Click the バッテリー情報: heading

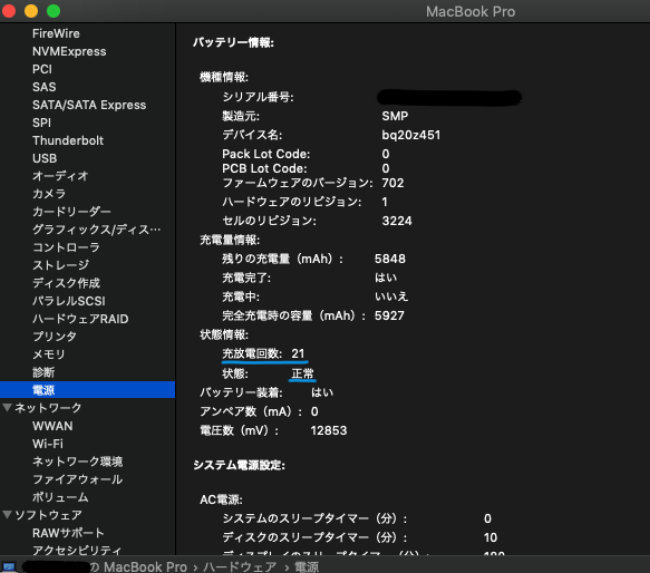(x=233, y=42)
